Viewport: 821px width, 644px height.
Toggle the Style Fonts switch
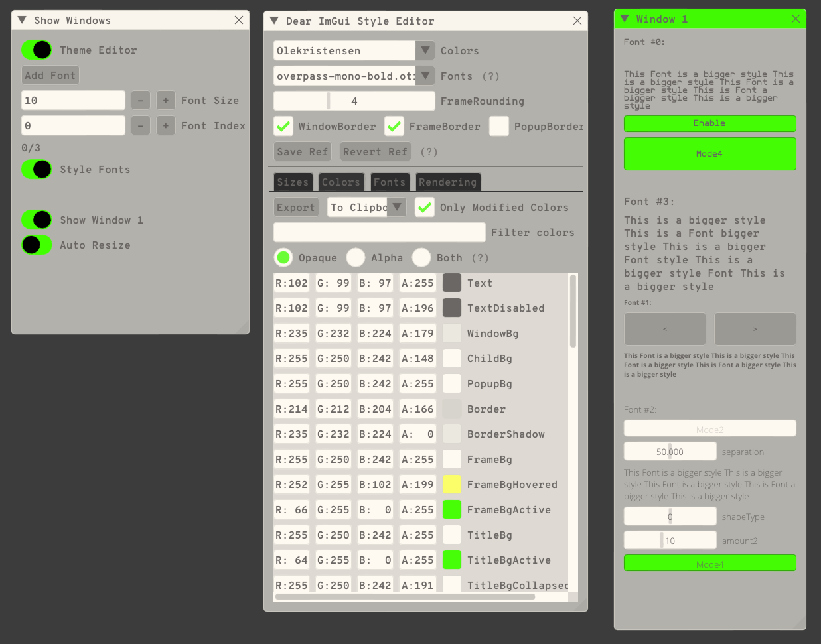pos(37,169)
